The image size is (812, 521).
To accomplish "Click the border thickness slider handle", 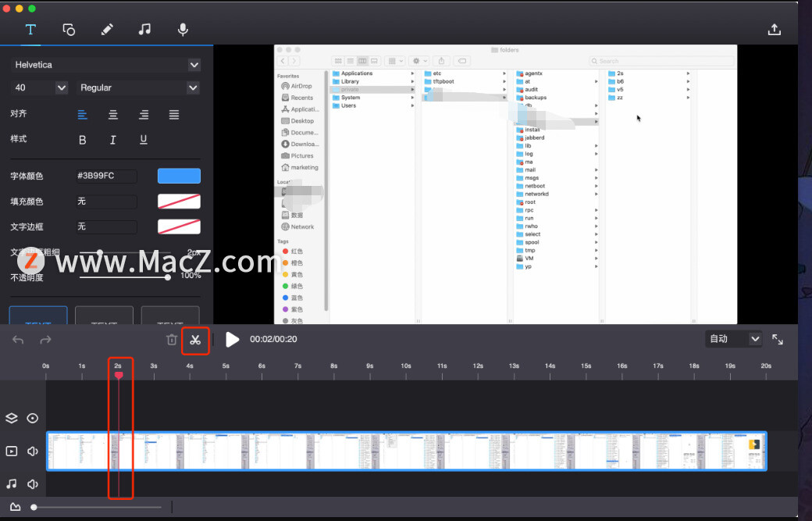I will tap(99, 252).
